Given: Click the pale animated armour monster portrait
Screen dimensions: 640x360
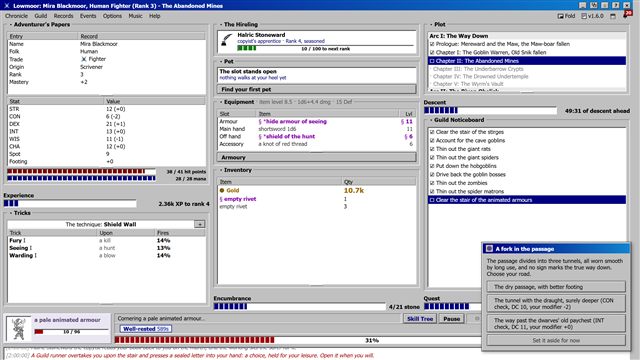Looking at the screenshot, I should 18,329.
